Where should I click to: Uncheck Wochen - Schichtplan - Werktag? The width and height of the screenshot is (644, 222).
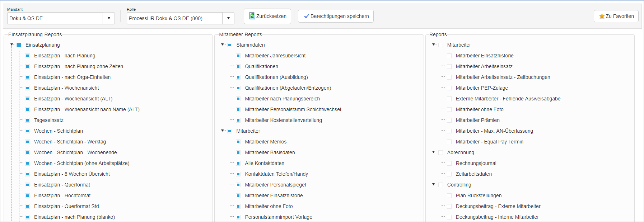point(28,142)
